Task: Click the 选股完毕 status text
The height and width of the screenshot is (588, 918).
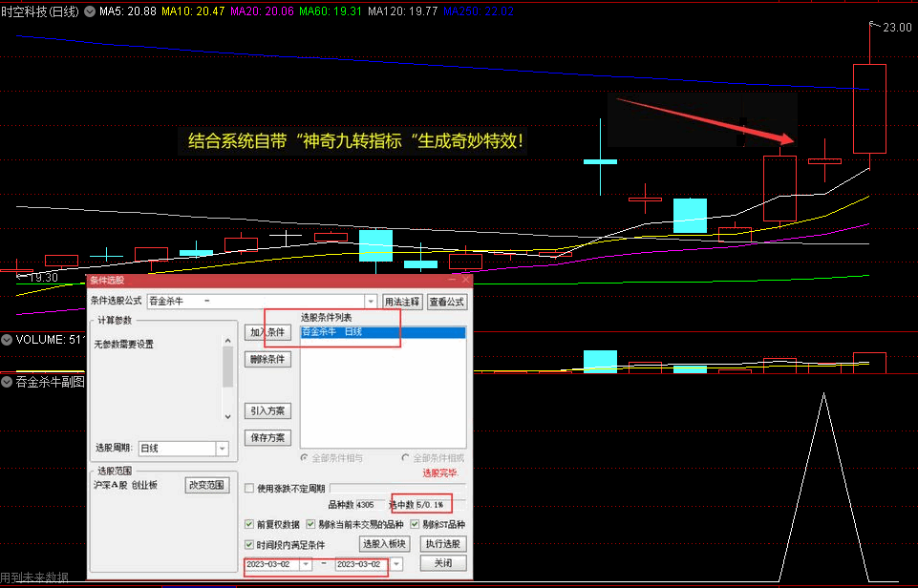Action: [441, 472]
